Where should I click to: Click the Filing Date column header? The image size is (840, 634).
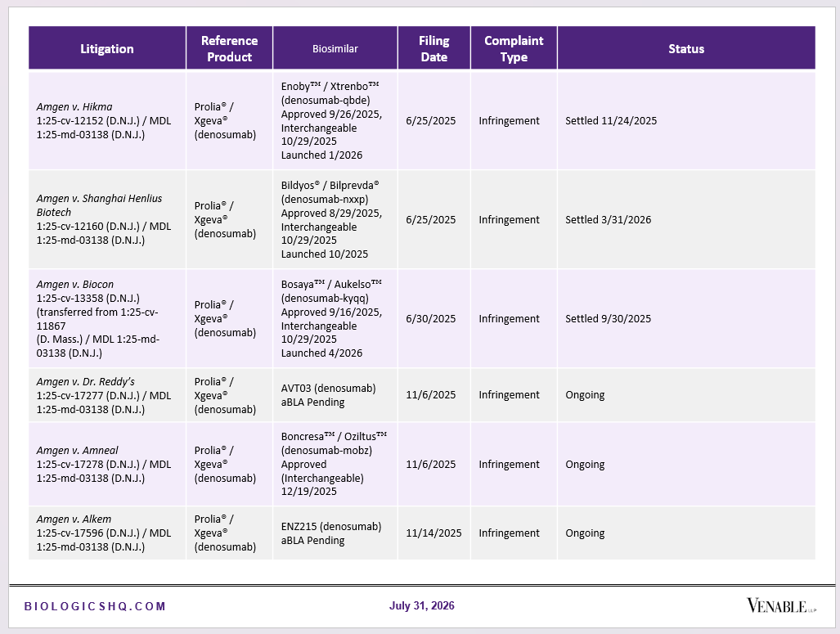click(434, 48)
